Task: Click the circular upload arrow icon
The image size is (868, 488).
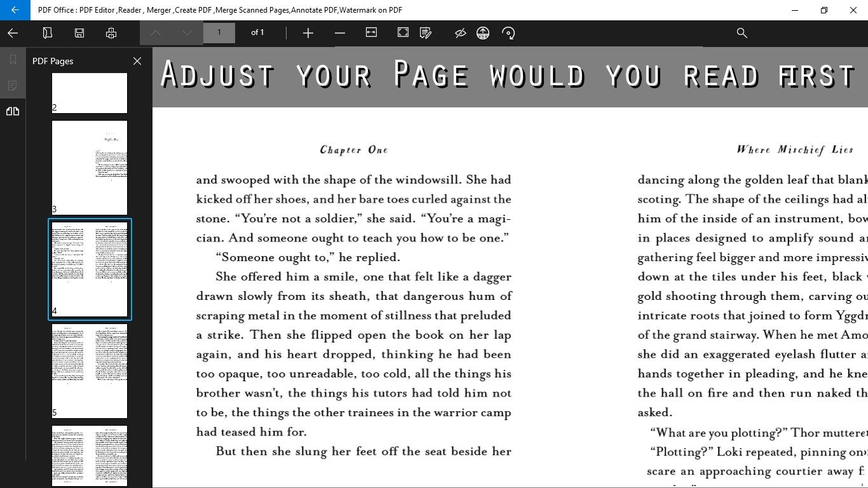Action: tap(483, 33)
